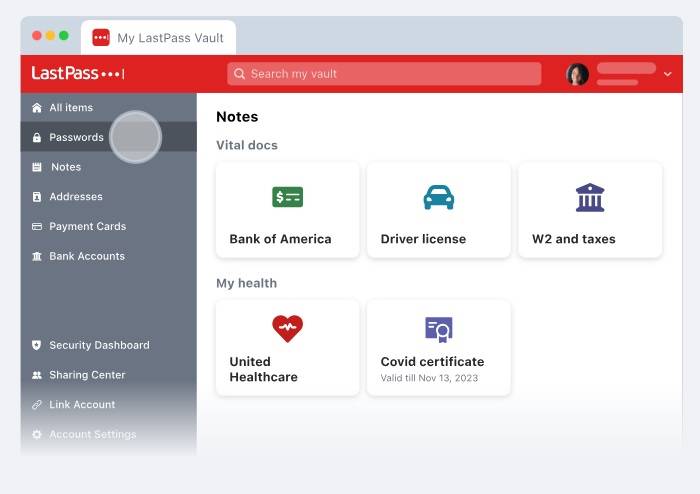Viewport: 700px width, 494px height.
Task: Click the purple bank building icon
Action: tap(590, 197)
